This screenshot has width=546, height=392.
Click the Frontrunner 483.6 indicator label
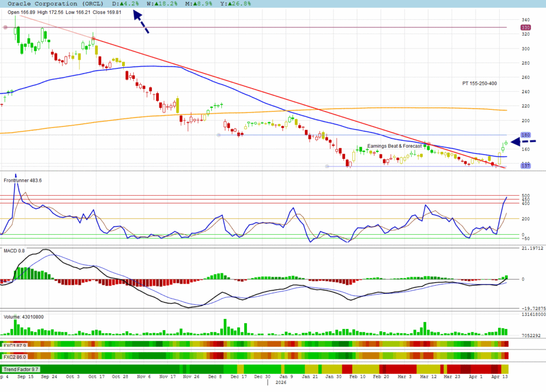[22, 180]
